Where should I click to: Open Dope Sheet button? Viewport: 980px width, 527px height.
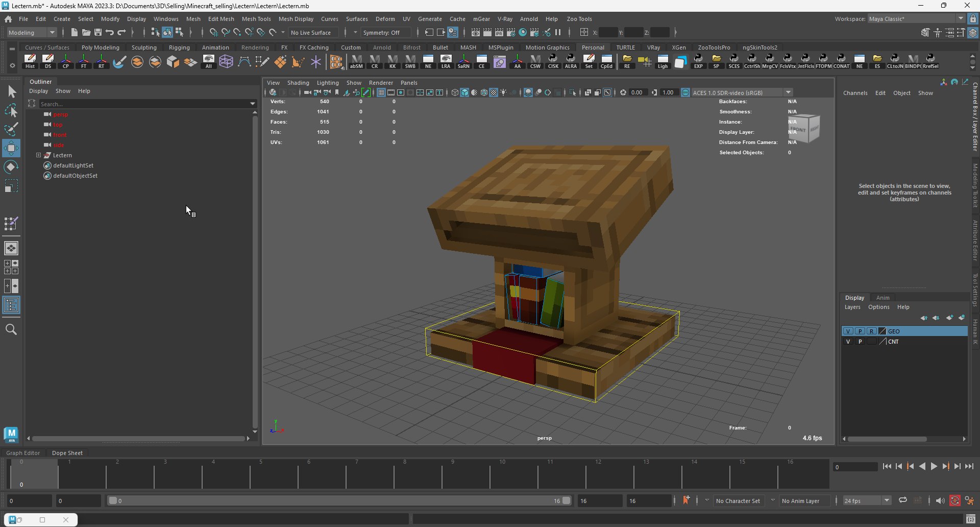(67, 452)
